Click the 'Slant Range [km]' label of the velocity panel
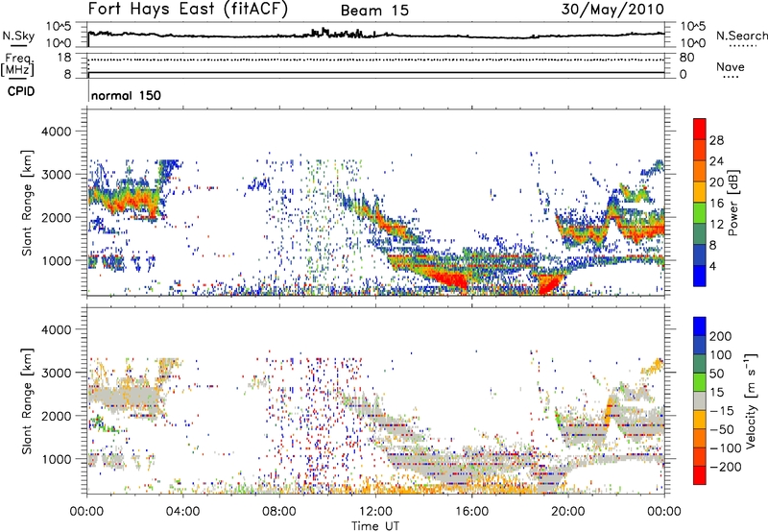The height and width of the screenshot is (532, 768). [x=27, y=401]
